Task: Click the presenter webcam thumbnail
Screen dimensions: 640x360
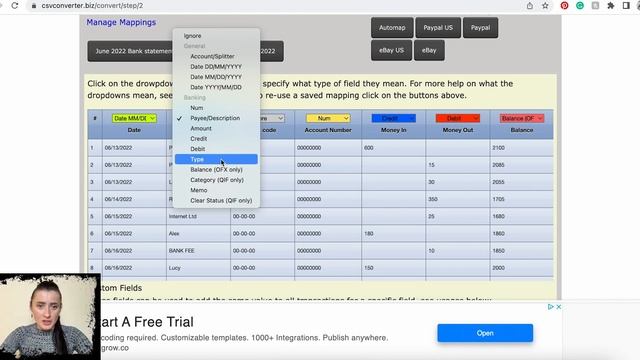Action: coord(50,317)
